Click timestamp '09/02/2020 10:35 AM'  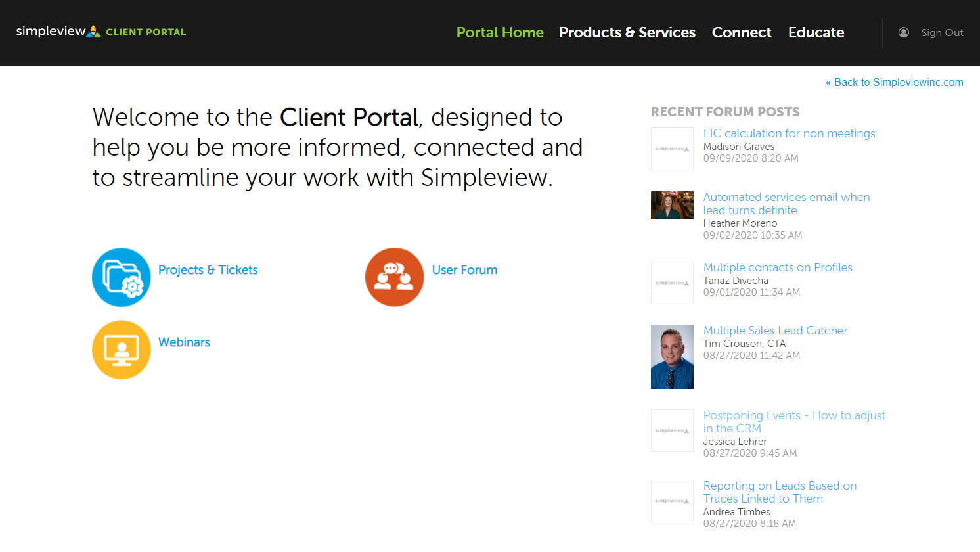tap(753, 235)
